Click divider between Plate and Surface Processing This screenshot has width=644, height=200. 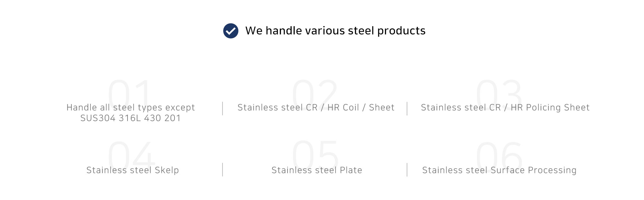(x=407, y=170)
